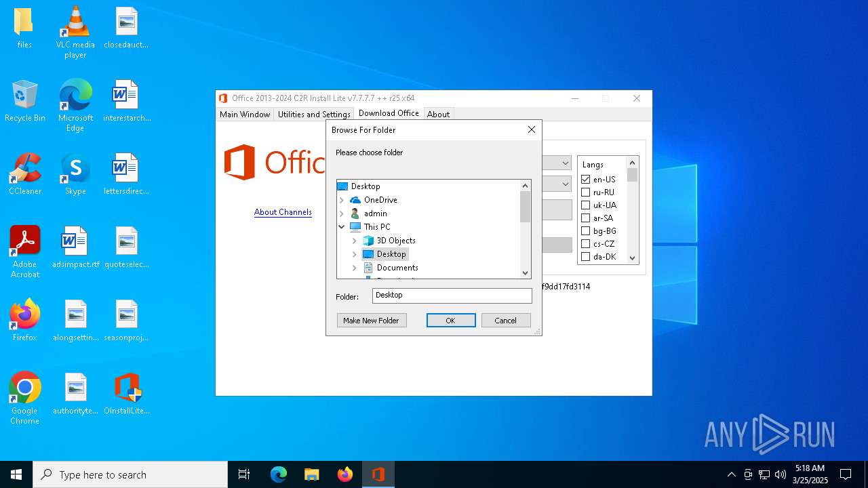Expand the OneDrive tree node
868x488 pixels.
click(342, 200)
